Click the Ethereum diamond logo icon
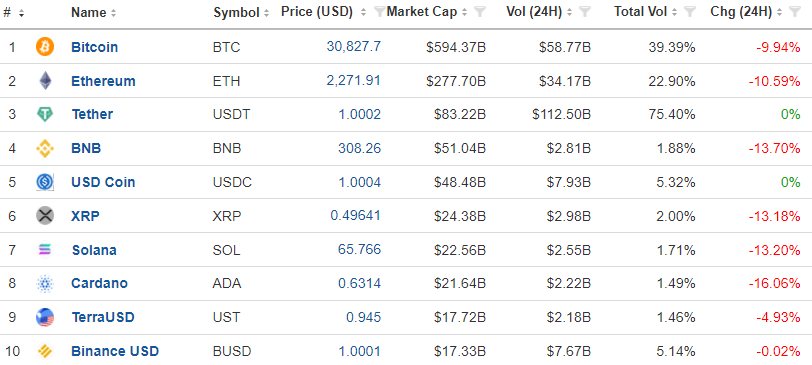Image resolution: width=812 pixels, height=365 pixels. click(45, 81)
